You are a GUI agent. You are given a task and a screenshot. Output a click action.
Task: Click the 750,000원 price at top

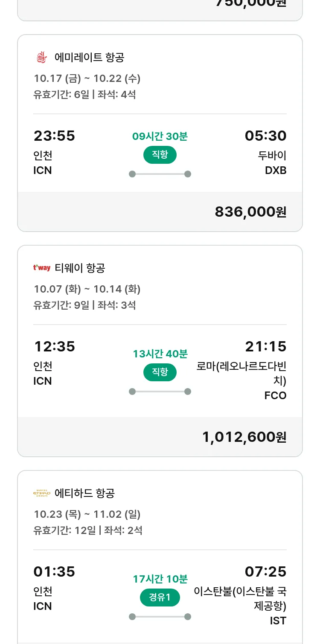[250, 3]
